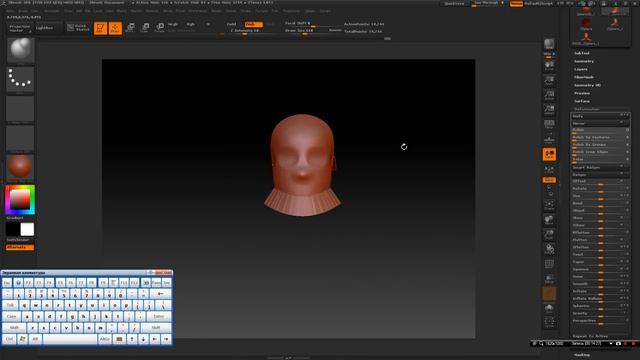640x360 pixels.
Task: Click the camera icon in recorder bar
Action: tap(618, 344)
